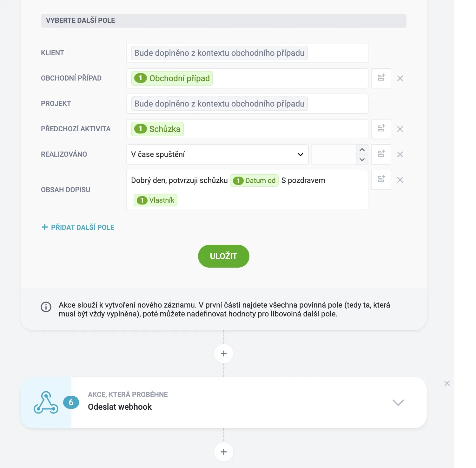Expand the Odeslat webhook action details
The height and width of the screenshot is (468, 476).
tap(398, 402)
